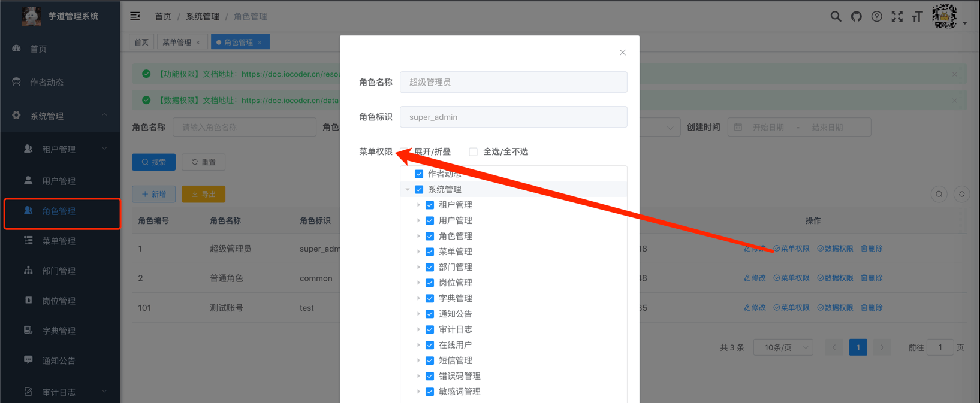The width and height of the screenshot is (980, 403).
Task: Select pagination page 1
Action: (x=858, y=347)
